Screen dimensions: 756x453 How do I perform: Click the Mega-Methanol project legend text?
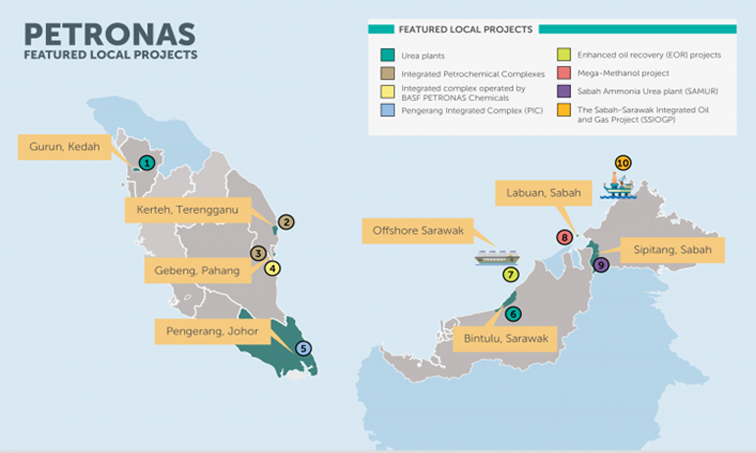pyautogui.click(x=623, y=73)
